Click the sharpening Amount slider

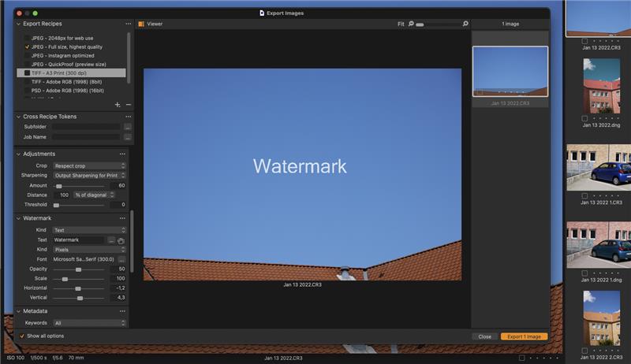coord(78,186)
